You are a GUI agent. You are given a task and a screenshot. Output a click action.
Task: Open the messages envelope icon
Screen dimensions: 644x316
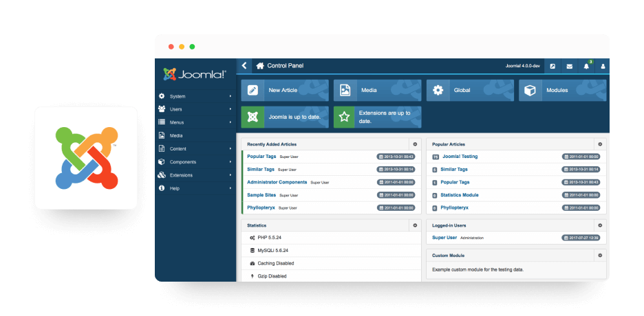coord(569,66)
